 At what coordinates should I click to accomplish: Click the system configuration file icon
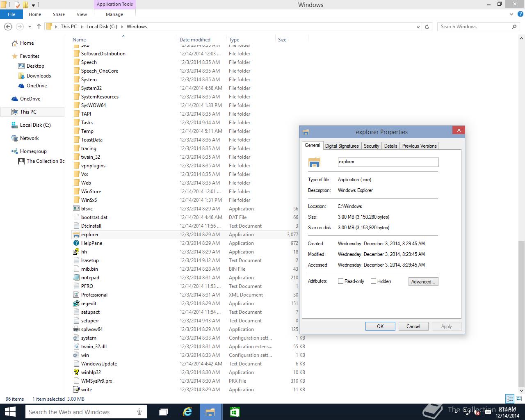point(76,338)
